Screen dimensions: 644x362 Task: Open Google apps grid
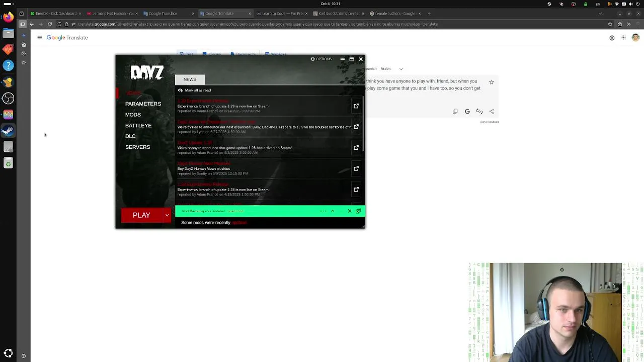click(x=623, y=38)
